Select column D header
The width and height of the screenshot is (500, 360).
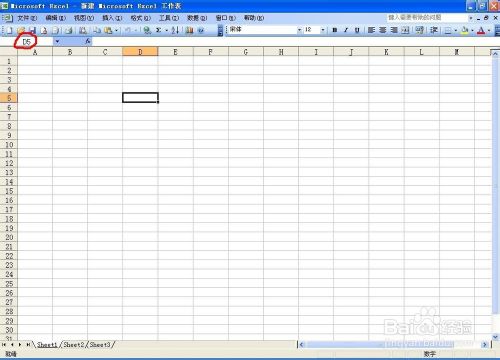click(x=140, y=52)
